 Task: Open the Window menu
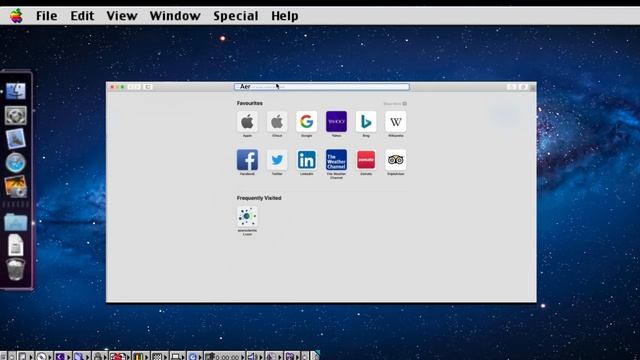(175, 16)
